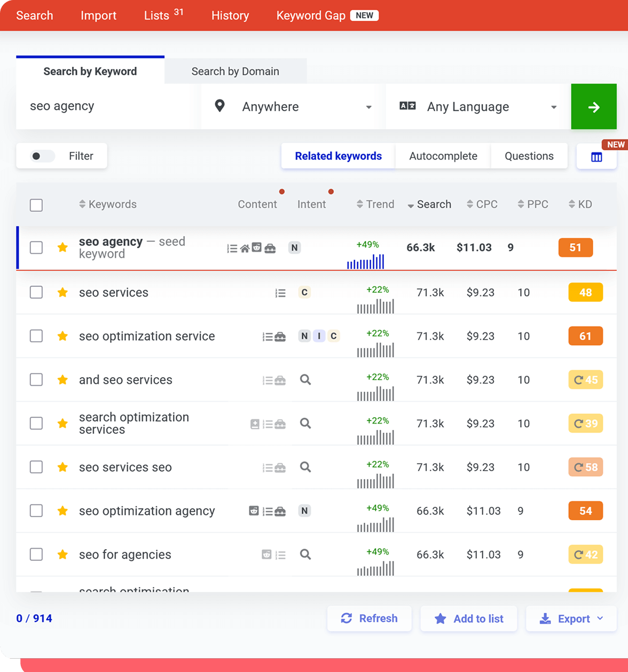Select the Questions filter button
This screenshot has width=628, height=672.
(x=528, y=156)
